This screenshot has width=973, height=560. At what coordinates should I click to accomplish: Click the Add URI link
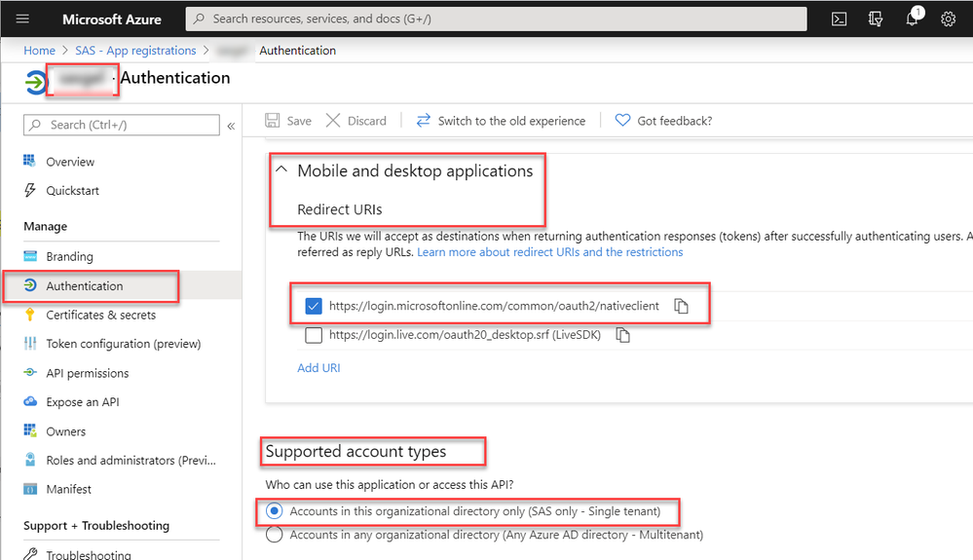click(318, 368)
